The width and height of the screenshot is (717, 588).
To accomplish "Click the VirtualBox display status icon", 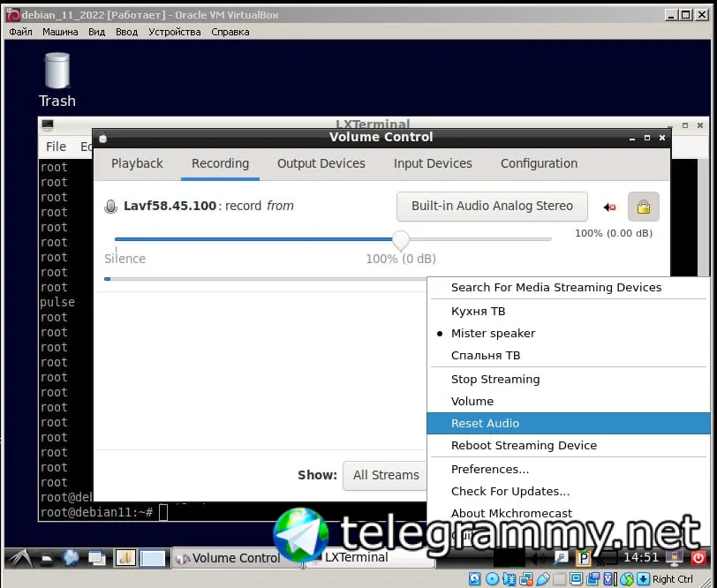I will [576, 579].
